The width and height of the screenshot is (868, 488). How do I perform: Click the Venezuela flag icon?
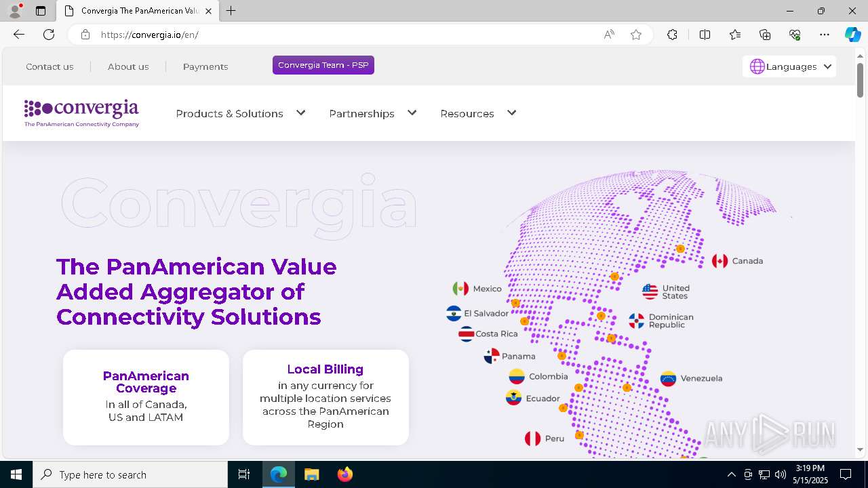[x=669, y=379]
